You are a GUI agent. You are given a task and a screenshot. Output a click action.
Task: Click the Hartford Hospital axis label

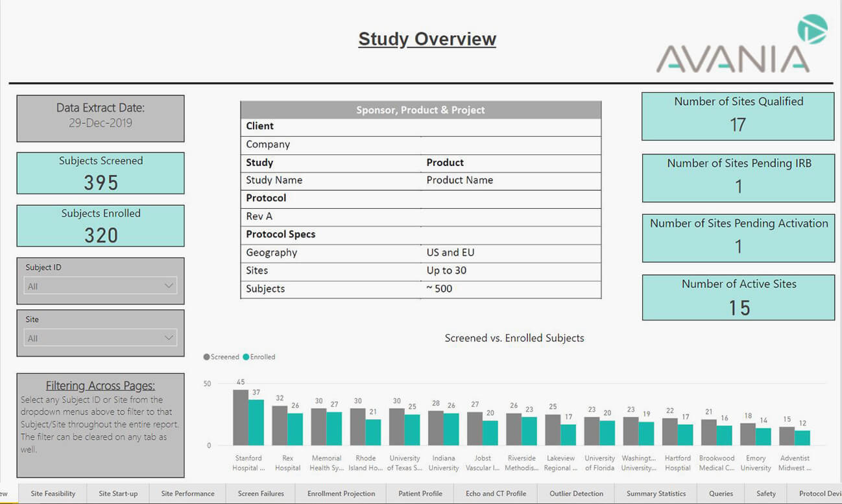click(677, 462)
